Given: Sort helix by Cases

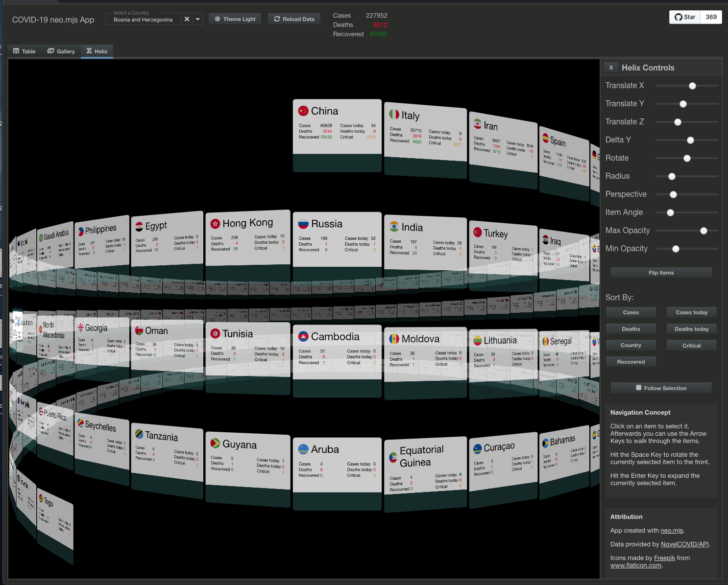Looking at the screenshot, I should [x=631, y=312].
